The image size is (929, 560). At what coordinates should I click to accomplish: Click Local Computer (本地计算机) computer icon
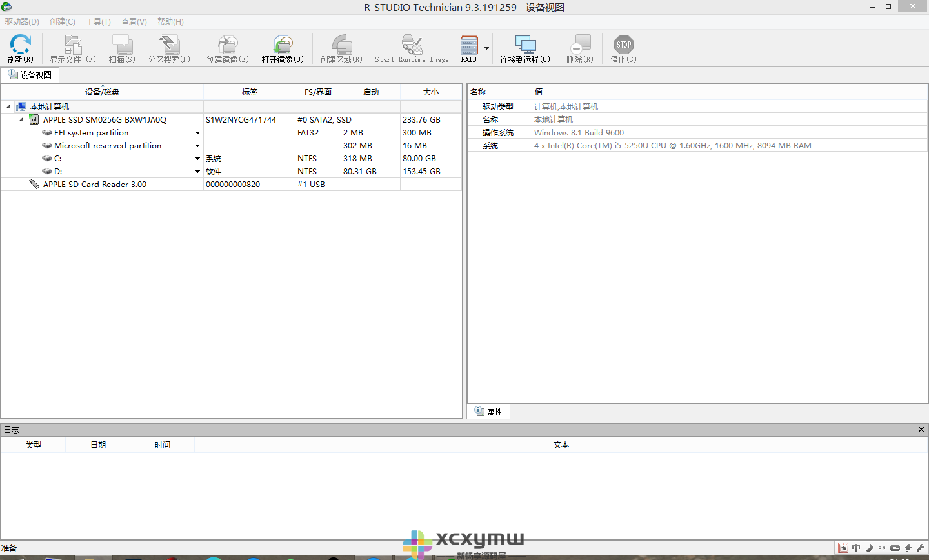pyautogui.click(x=21, y=106)
